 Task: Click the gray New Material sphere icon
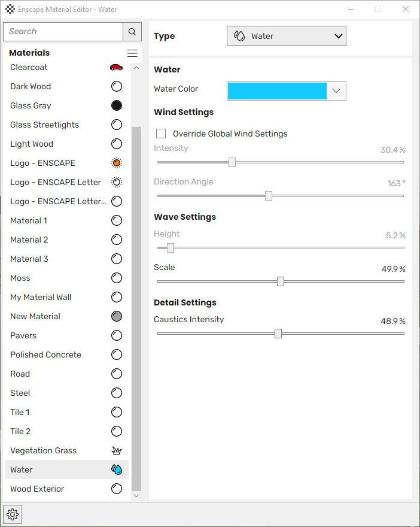[x=117, y=316]
